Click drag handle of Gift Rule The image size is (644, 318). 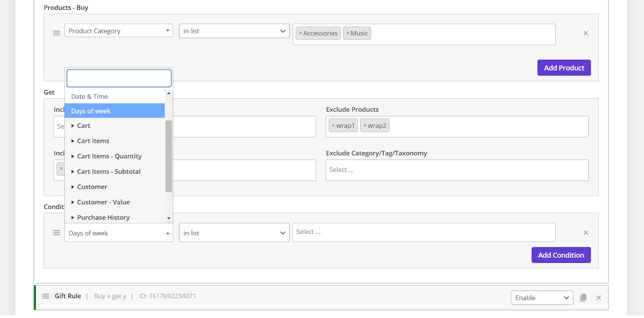(x=46, y=296)
